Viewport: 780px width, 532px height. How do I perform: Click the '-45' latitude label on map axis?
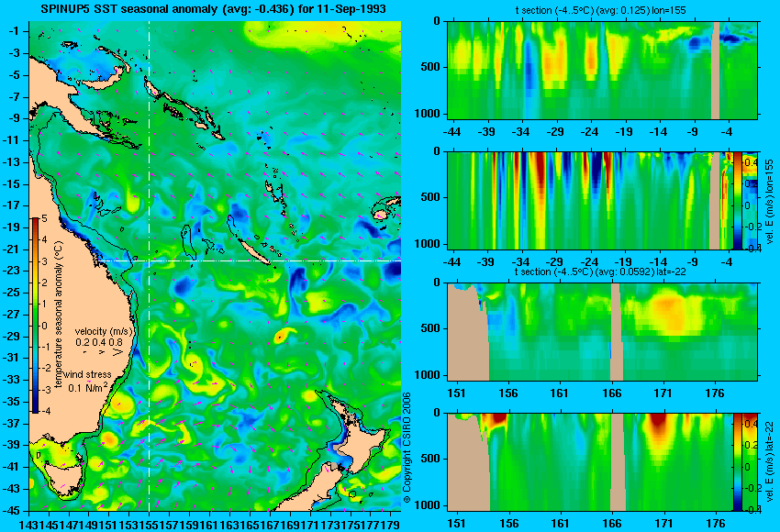click(x=13, y=510)
